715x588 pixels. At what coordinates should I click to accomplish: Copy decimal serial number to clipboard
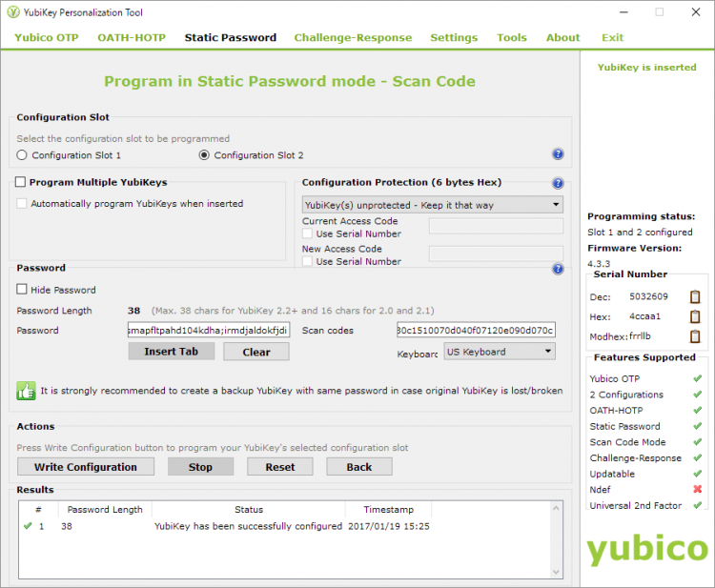point(695,296)
